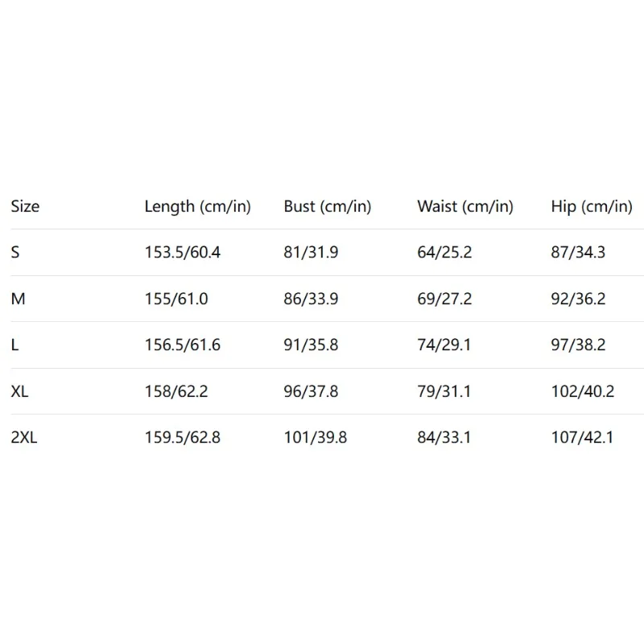644x644 pixels.
Task: Click waist value 64/25.2
Action: 444,253
